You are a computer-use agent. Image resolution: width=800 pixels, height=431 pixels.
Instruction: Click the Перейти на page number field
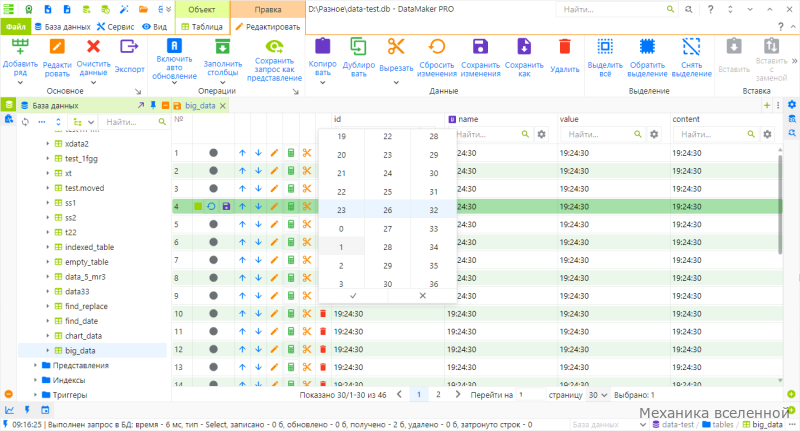click(530, 395)
